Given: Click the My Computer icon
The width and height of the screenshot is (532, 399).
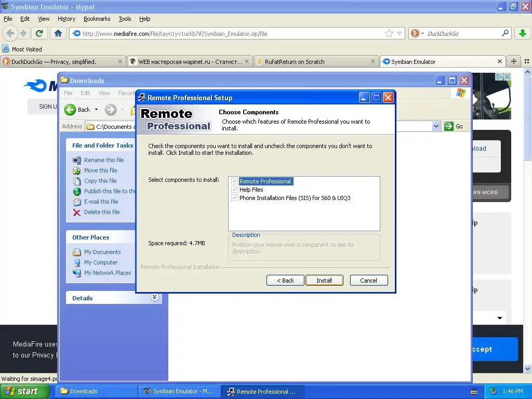Looking at the screenshot, I should 77,262.
